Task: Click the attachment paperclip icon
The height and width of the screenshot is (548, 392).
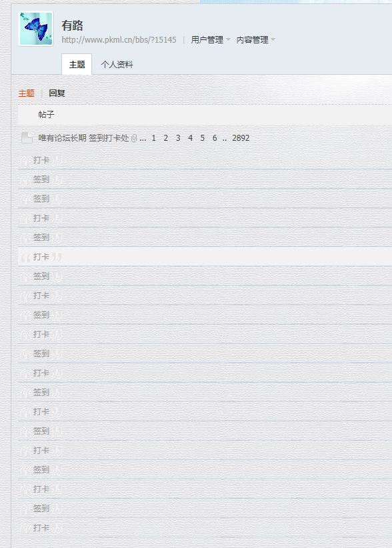Action: 134,138
